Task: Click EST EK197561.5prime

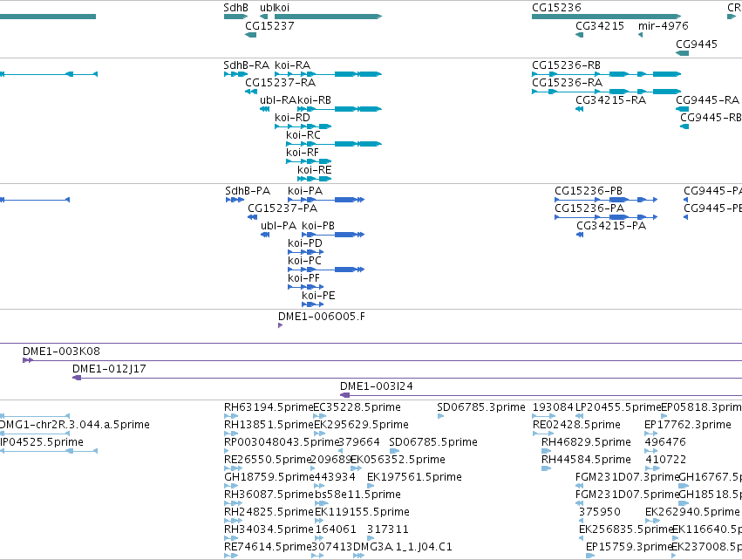Action: click(371, 486)
